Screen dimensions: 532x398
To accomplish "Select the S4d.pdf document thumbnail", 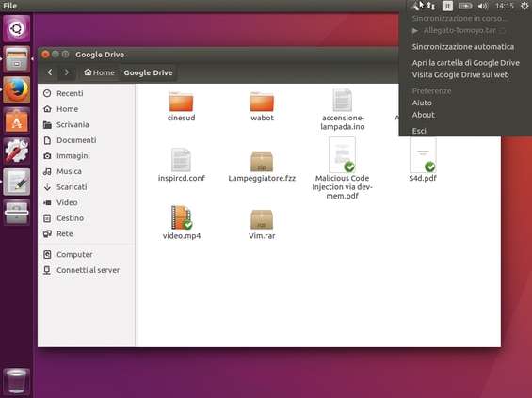I will 423,155.
